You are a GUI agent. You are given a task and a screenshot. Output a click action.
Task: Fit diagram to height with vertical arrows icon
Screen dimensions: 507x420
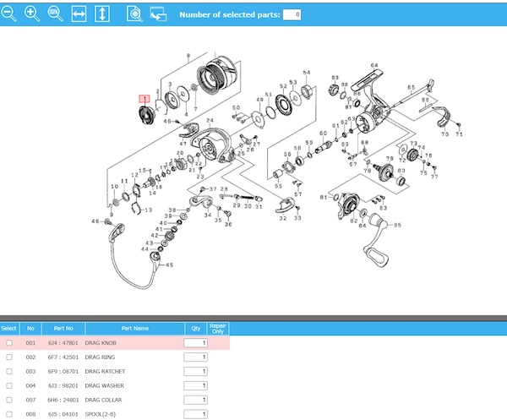(101, 14)
